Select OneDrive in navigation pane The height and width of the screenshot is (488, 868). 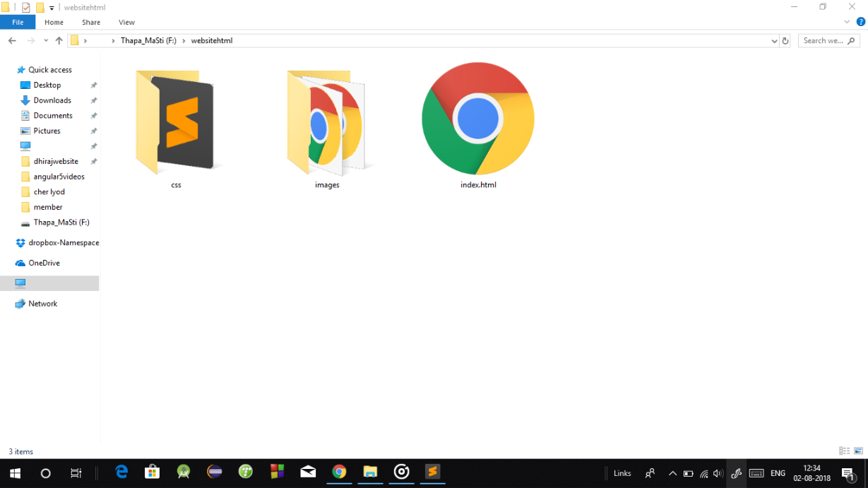tap(44, 263)
